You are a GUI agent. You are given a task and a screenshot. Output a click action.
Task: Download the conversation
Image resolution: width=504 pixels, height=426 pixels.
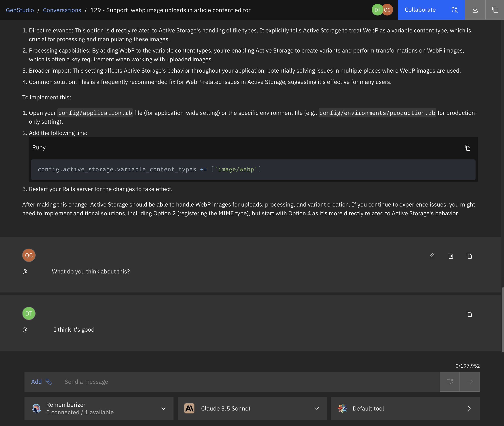click(475, 10)
